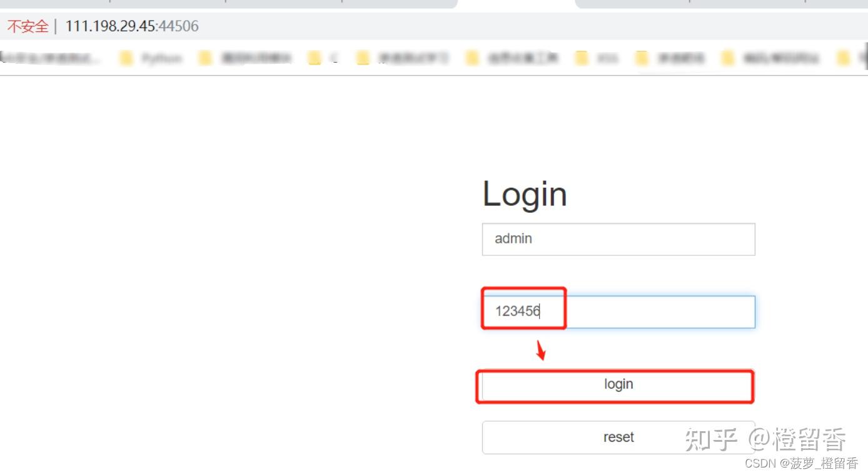
Task: Click the first bookmark folder icon on the bar
Action: [x=126, y=58]
